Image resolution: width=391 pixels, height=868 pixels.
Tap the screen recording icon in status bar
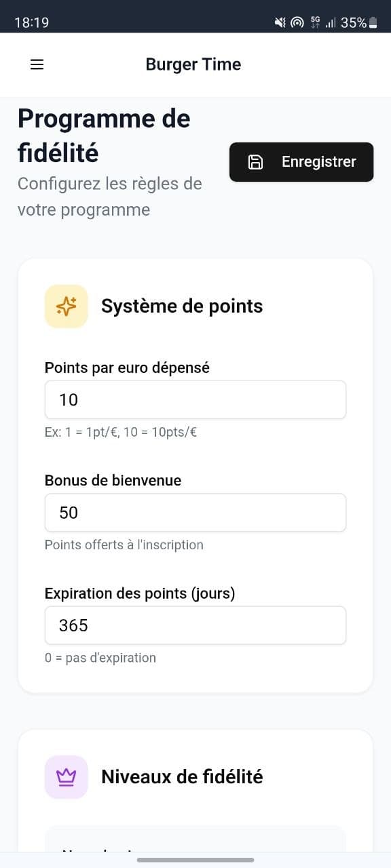pyautogui.click(x=297, y=22)
